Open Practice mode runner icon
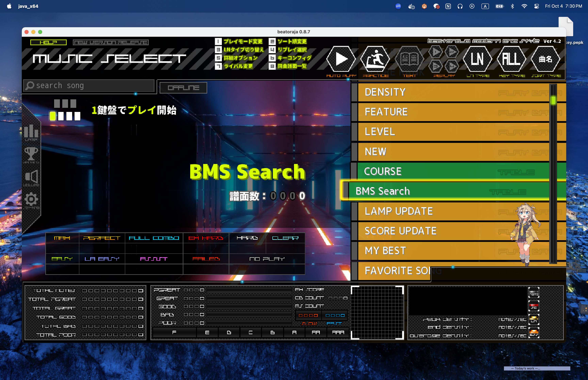 tap(375, 59)
